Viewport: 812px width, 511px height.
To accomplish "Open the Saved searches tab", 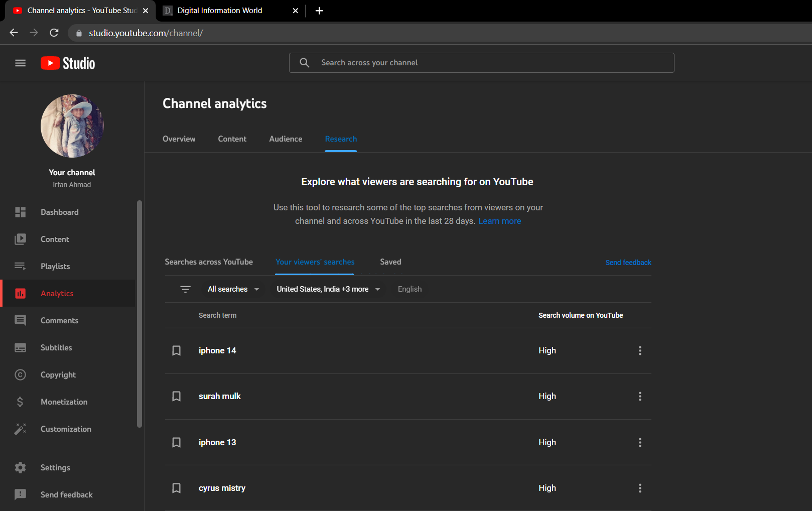I will 391,262.
